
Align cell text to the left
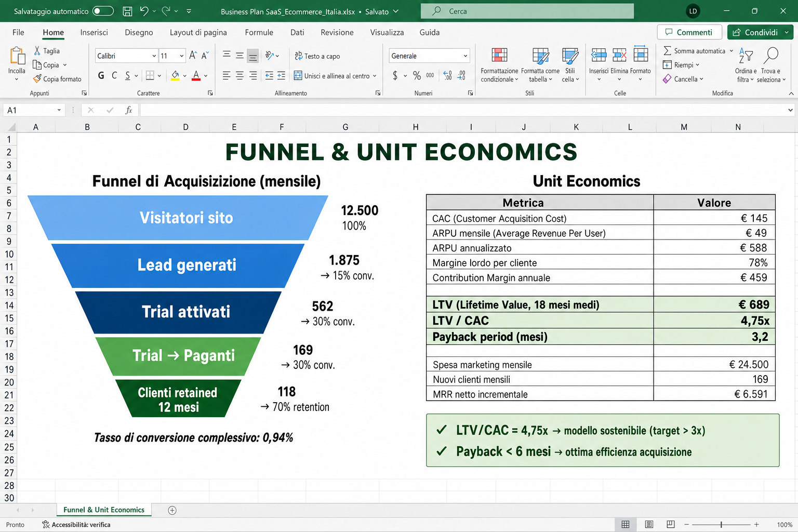227,76
